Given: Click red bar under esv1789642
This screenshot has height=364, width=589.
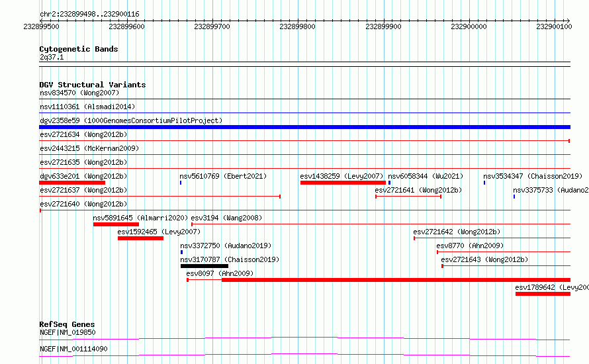Looking at the screenshot, I should [543, 294].
